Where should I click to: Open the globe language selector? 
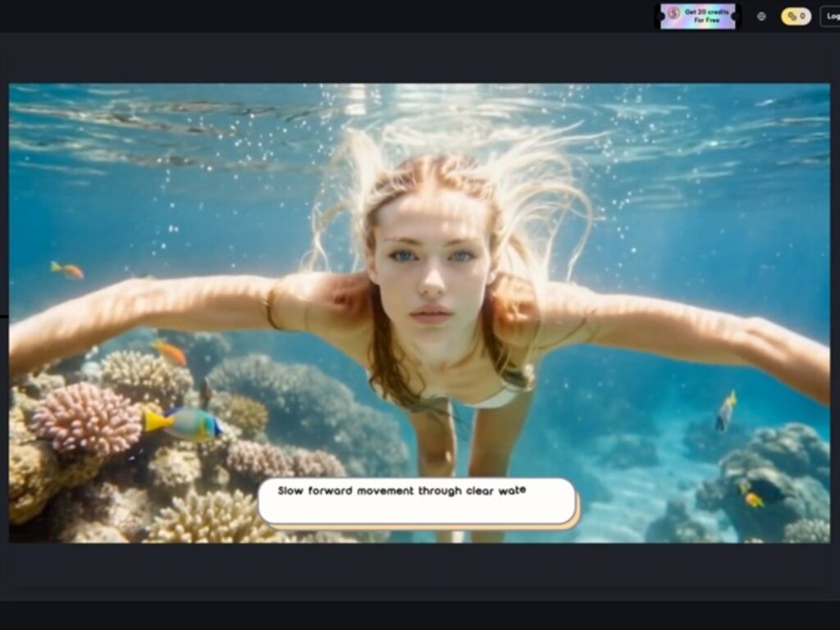pos(761,16)
